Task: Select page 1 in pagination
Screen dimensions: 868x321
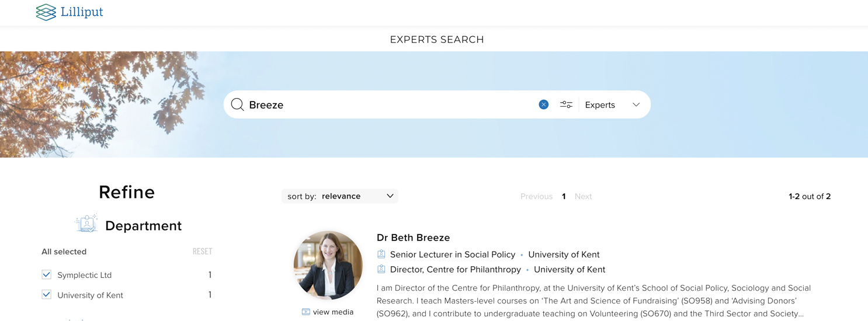Action: point(564,196)
